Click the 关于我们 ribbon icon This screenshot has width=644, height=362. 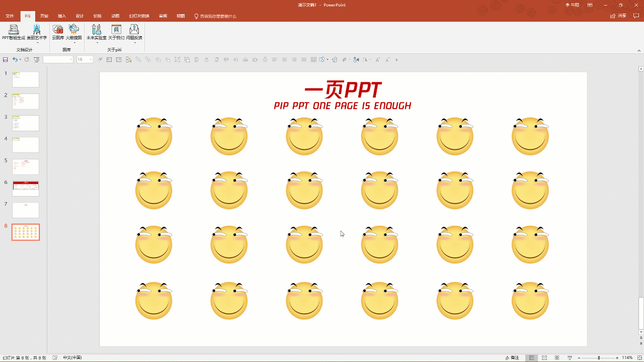(116, 31)
